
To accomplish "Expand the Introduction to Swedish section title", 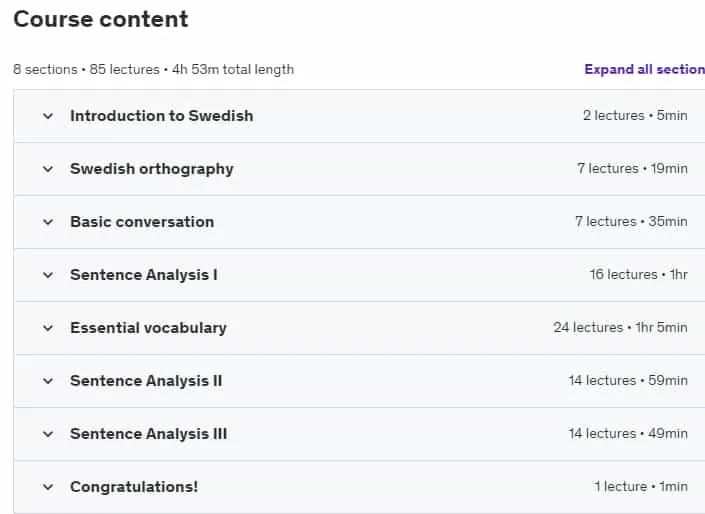I will click(161, 116).
